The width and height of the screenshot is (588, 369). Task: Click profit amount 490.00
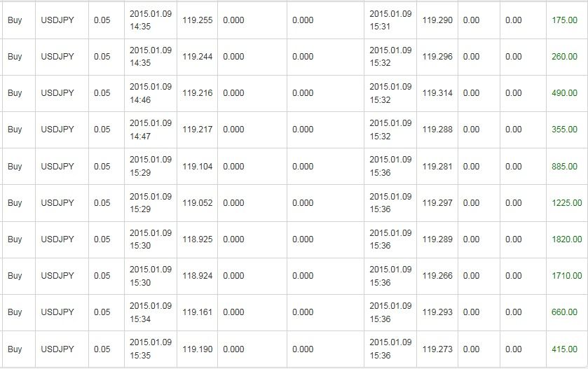pyautogui.click(x=564, y=93)
